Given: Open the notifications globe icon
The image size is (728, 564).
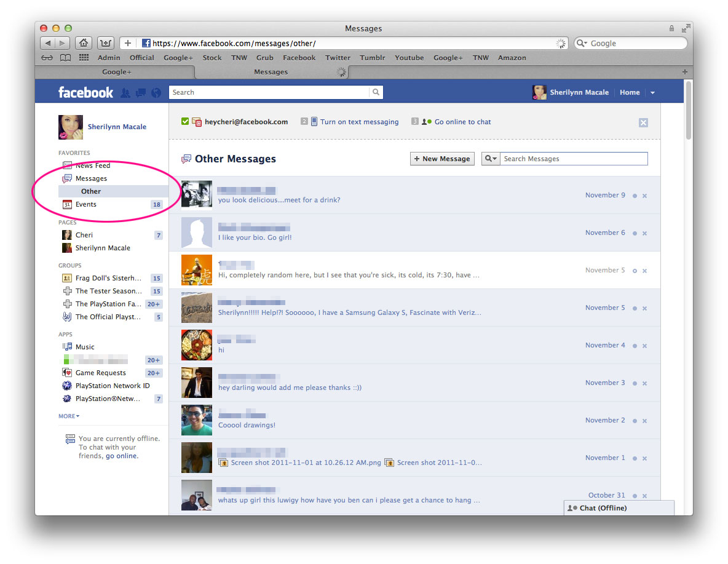Looking at the screenshot, I should pyautogui.click(x=156, y=93).
